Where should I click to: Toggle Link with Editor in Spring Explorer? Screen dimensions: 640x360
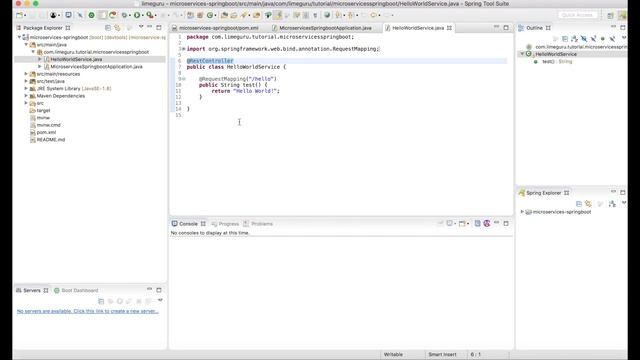pos(588,203)
